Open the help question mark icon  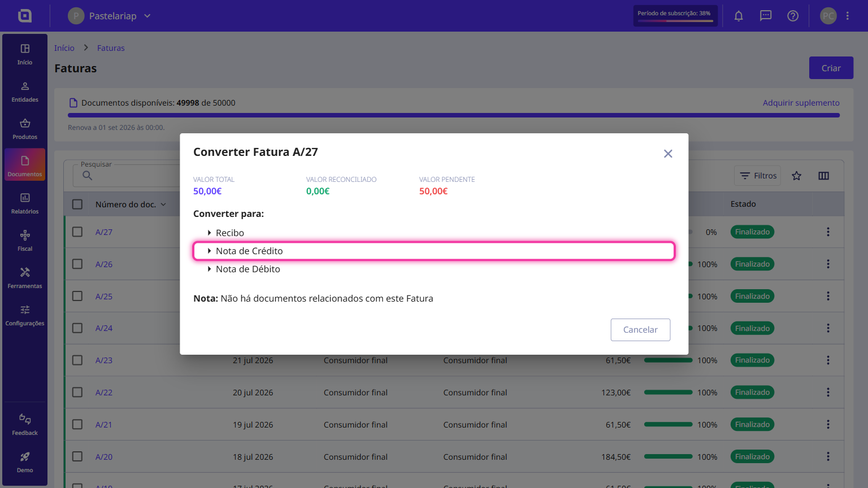click(793, 16)
